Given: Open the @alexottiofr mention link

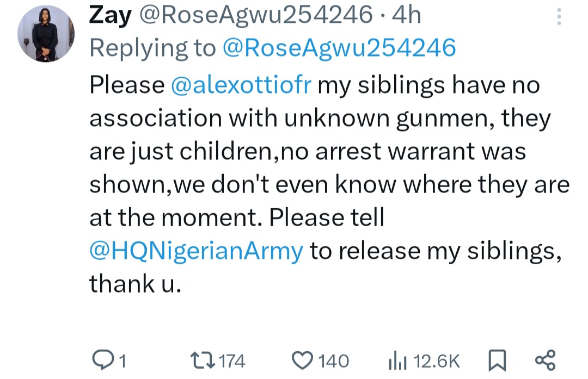Looking at the screenshot, I should point(240,84).
